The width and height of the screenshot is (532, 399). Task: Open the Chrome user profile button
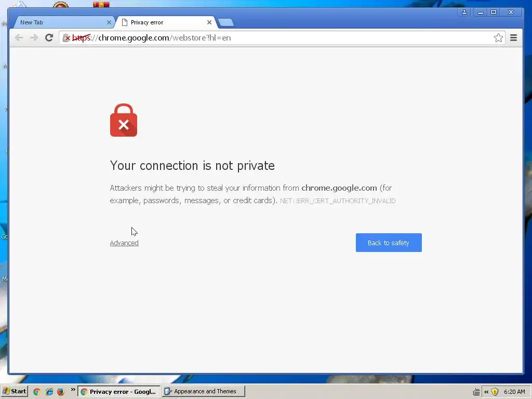click(464, 12)
